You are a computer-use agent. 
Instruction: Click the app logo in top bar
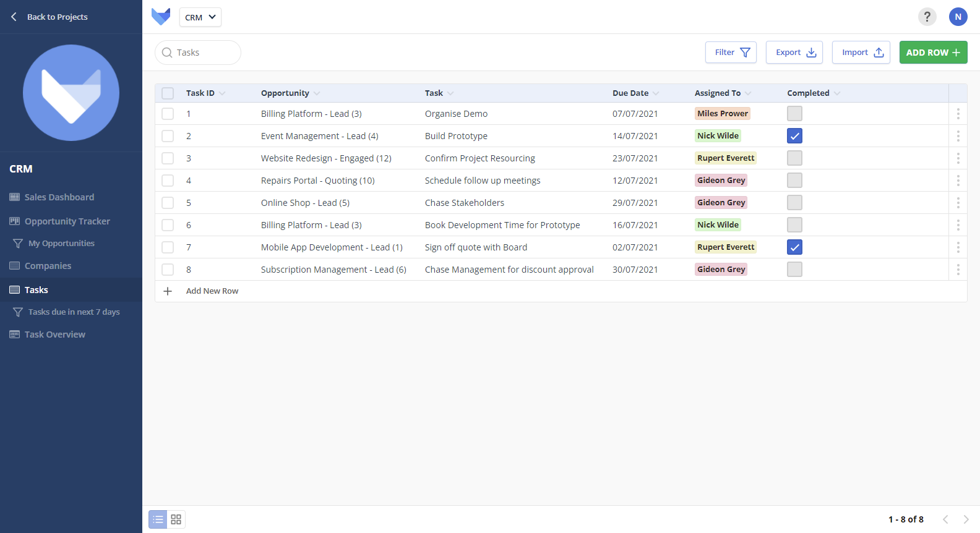point(161,17)
